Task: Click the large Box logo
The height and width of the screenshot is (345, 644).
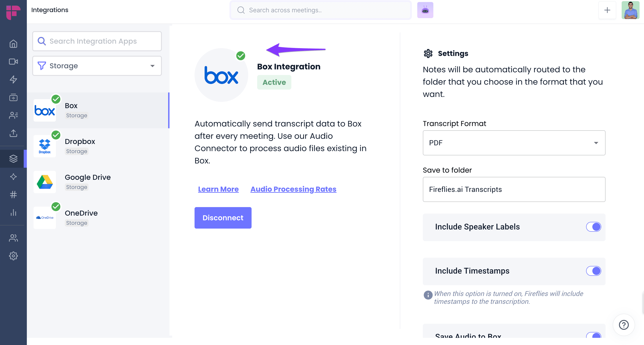Action: point(221,75)
